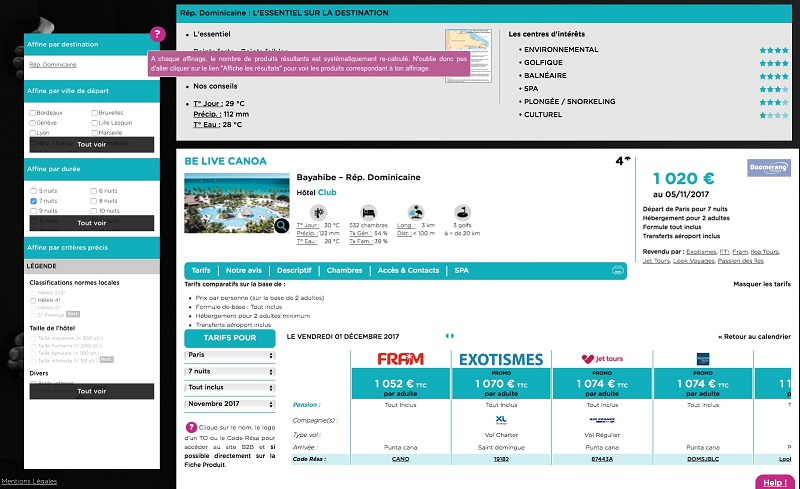Click the Look Voyages reseller link

coord(693,261)
